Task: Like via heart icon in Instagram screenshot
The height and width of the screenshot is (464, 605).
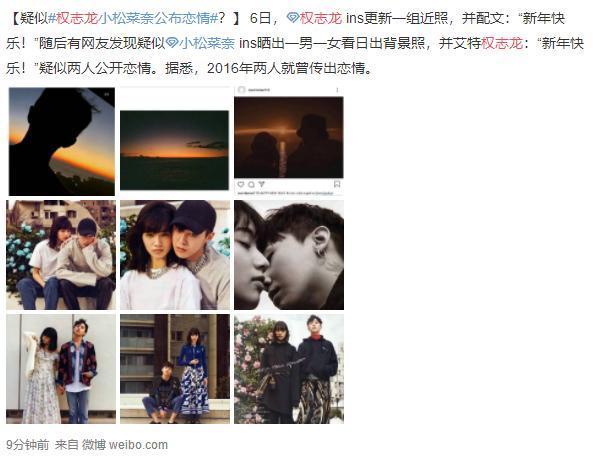Action: point(241,184)
